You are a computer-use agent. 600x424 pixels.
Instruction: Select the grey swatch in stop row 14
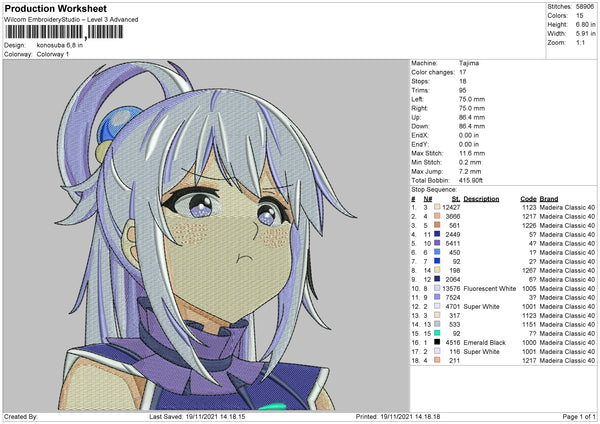pos(437,324)
